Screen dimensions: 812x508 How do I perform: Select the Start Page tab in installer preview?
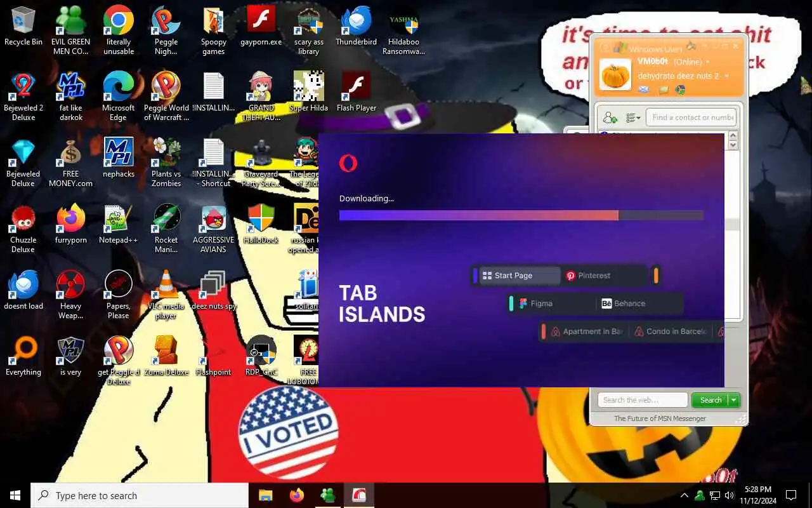coord(520,276)
